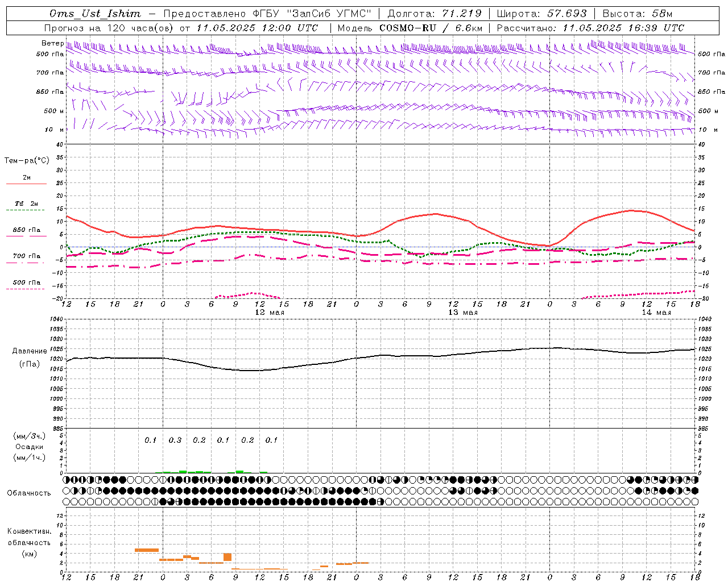
Task: Click the 700 гПа temperature legend entry
Action: click(27, 256)
